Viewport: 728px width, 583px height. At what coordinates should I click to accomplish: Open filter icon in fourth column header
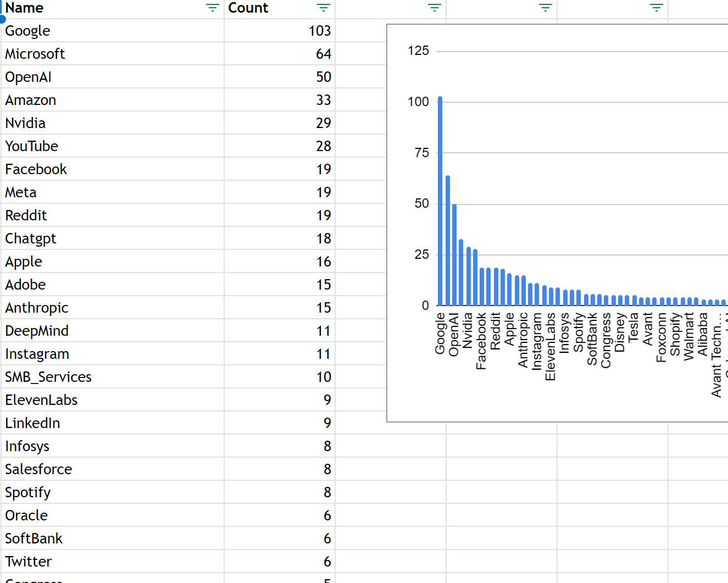(546, 8)
